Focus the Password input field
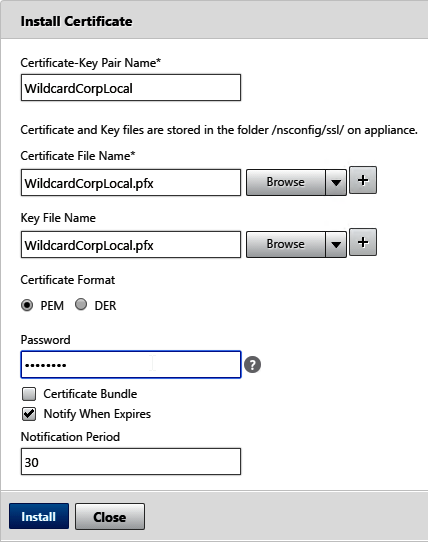The height and width of the screenshot is (542, 428). [x=131, y=365]
